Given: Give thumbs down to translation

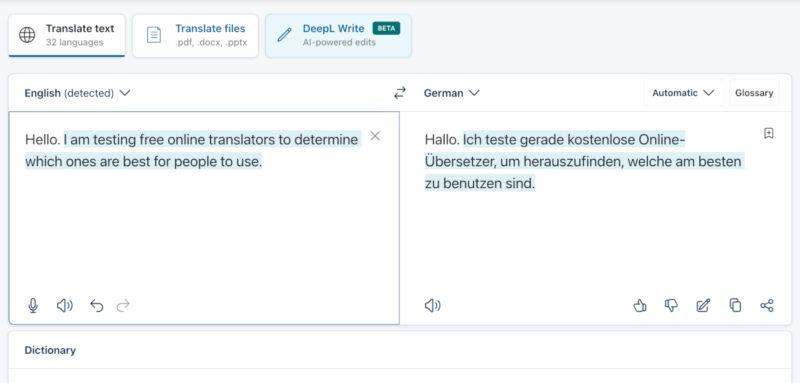Looking at the screenshot, I should [671, 305].
